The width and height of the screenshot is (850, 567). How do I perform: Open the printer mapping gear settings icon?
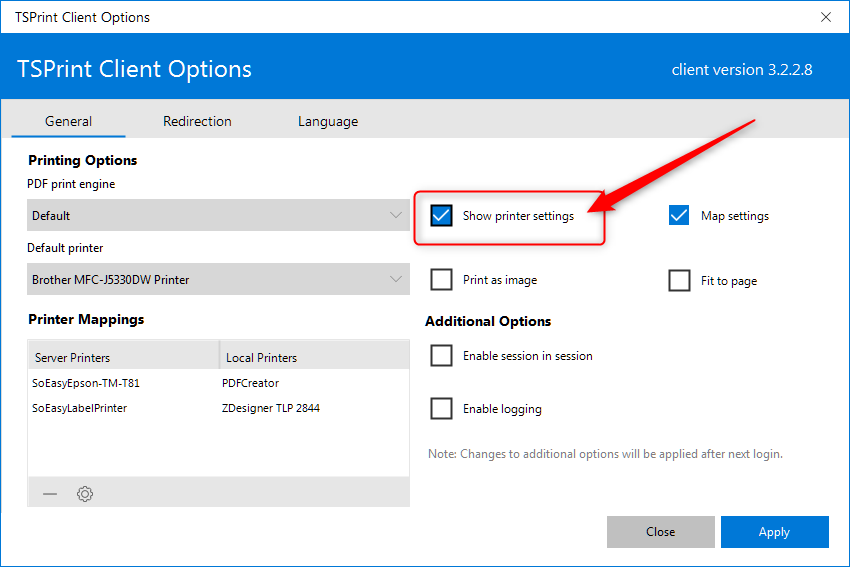point(85,493)
